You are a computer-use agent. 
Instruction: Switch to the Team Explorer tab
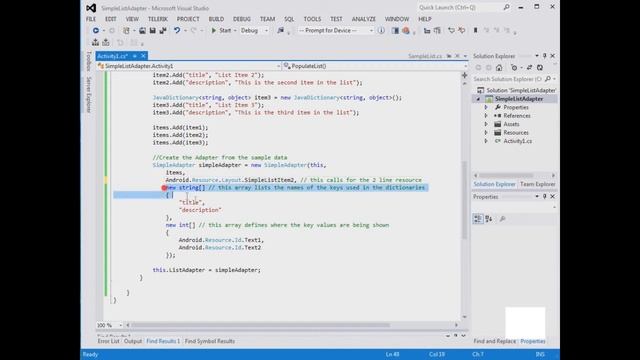click(x=538, y=184)
